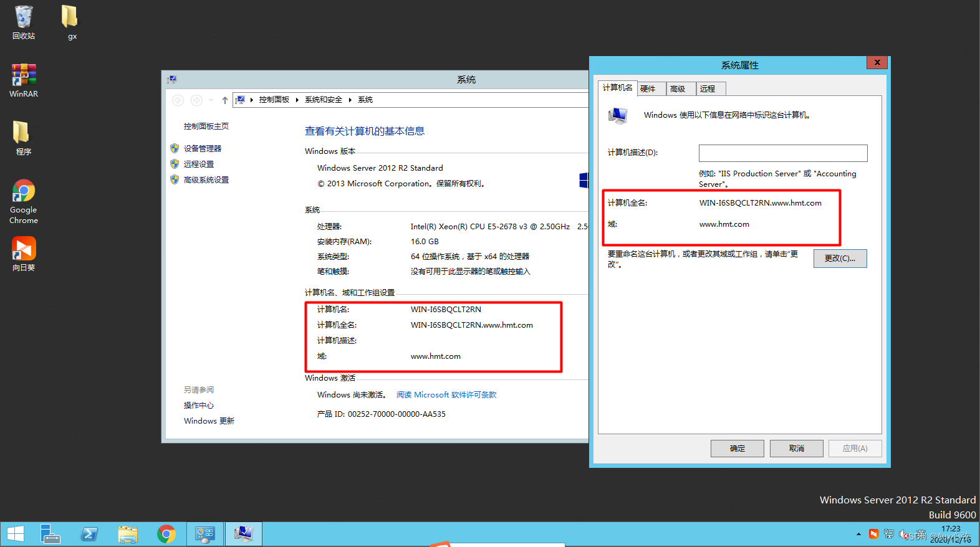This screenshot has width=980, height=547.
Task: Open 操作中心 link
Action: (199, 405)
